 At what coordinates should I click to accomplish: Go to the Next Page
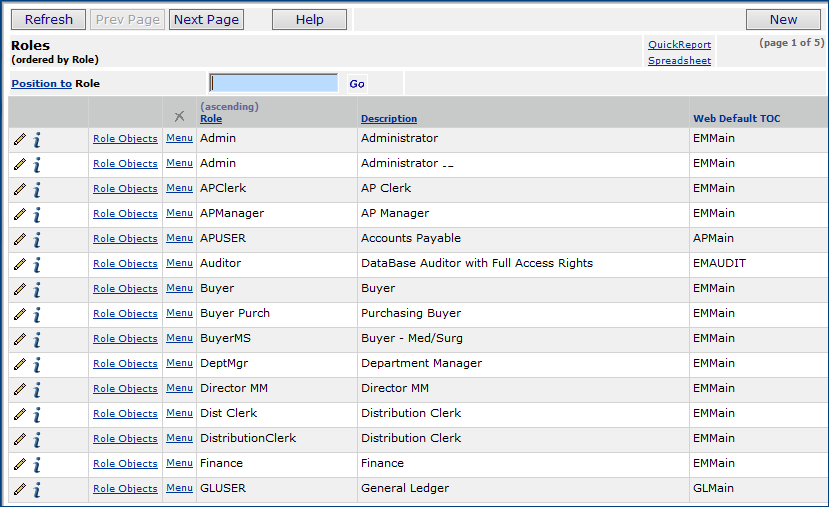pos(206,19)
